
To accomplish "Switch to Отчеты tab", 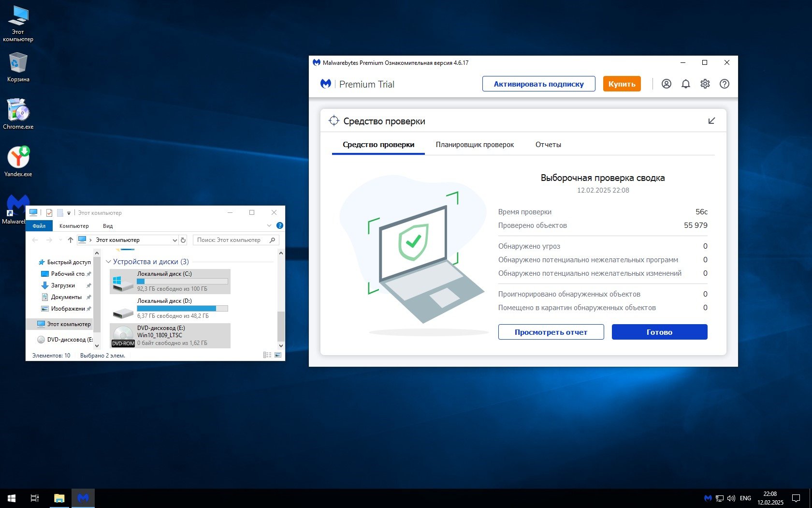I will point(548,145).
